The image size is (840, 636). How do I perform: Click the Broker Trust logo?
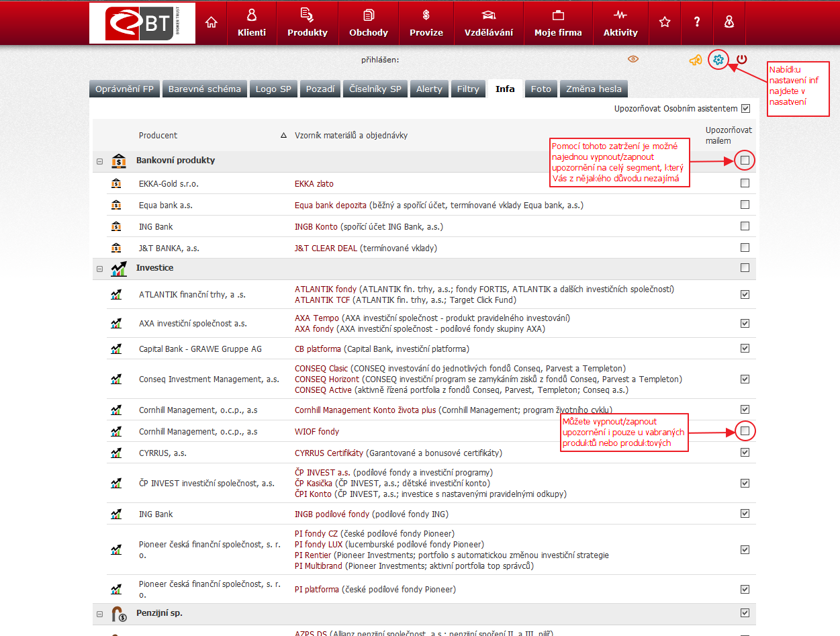142,24
